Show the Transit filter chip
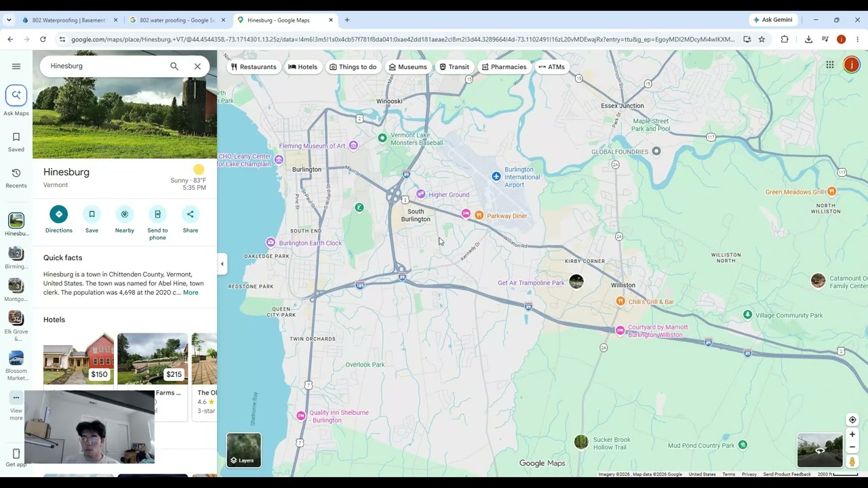Image resolution: width=868 pixels, height=488 pixels. (454, 67)
